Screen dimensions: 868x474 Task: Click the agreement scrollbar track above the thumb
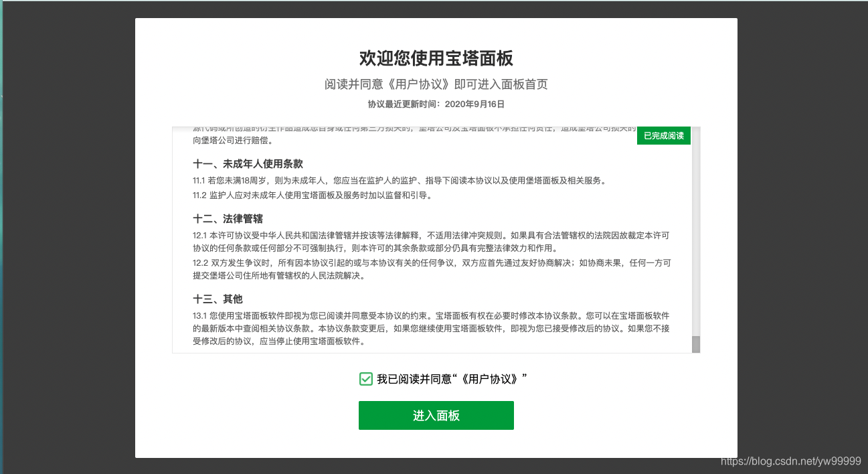[x=696, y=231]
